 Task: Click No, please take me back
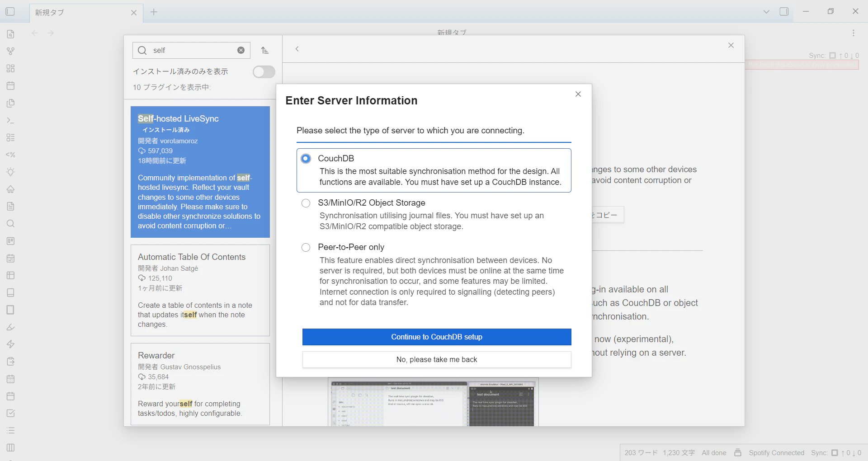tap(437, 360)
